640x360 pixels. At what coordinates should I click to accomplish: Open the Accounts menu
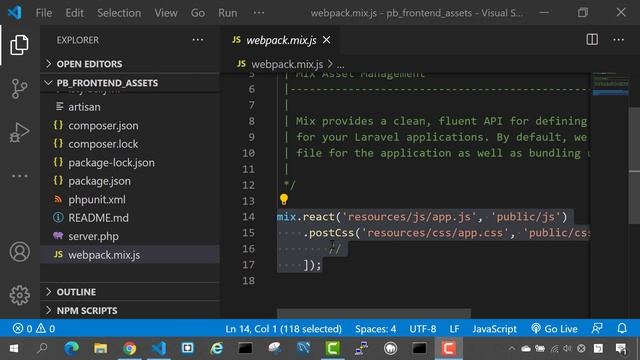pyautogui.click(x=19, y=251)
